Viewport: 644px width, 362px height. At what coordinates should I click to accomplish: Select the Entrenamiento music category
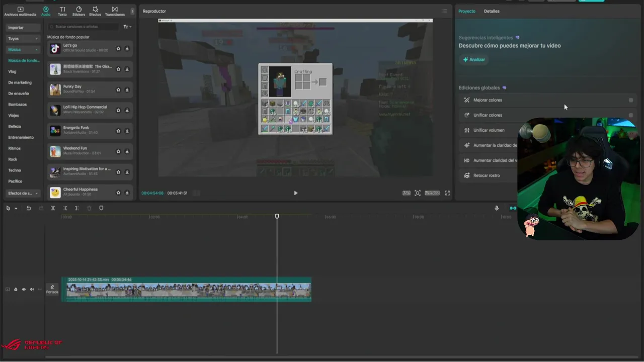pos(21,137)
